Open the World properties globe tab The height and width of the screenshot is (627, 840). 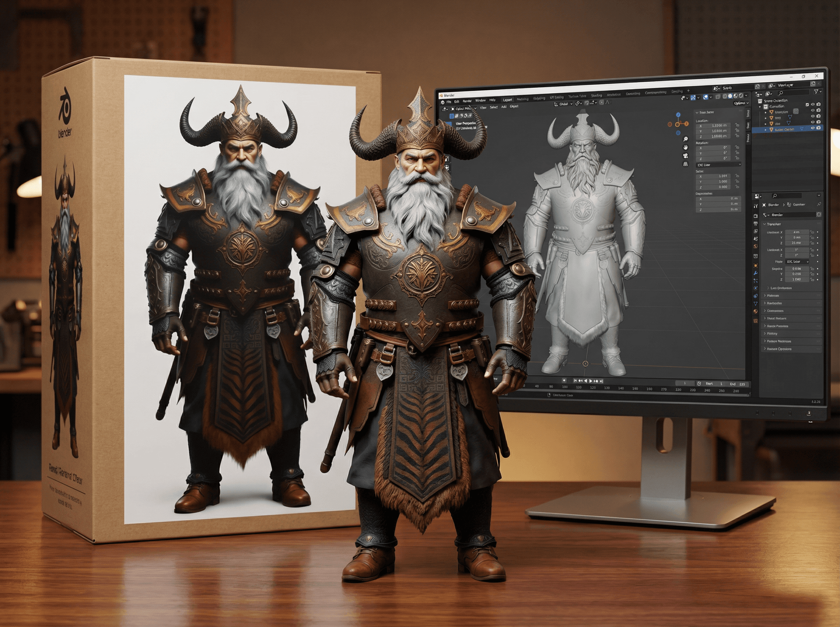[756, 246]
